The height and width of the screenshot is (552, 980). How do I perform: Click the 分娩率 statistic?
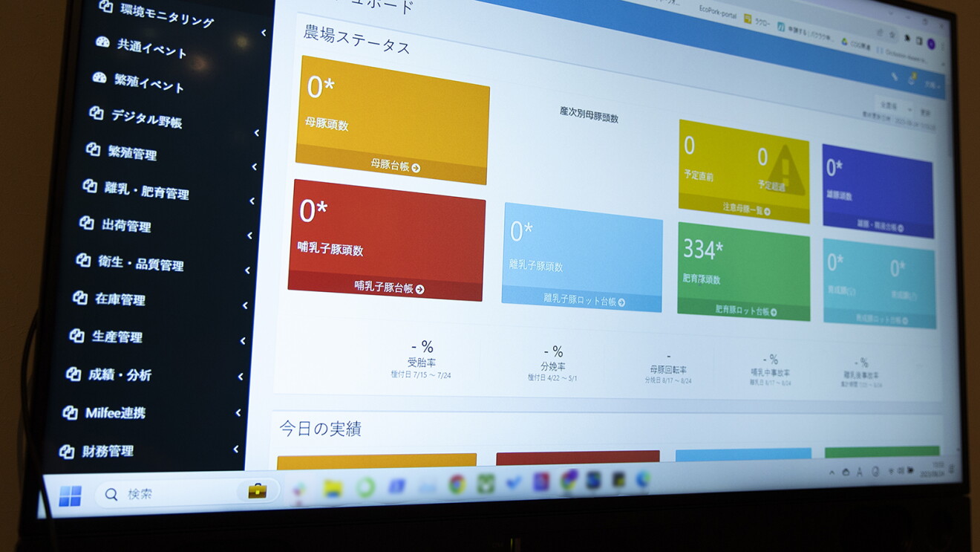click(x=552, y=363)
